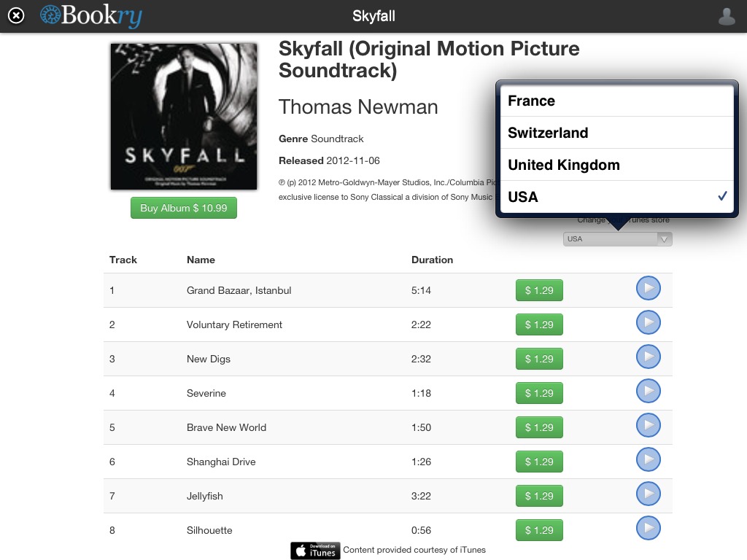Click the track name Jellyfish
The width and height of the screenshot is (747, 560).
pos(204,496)
